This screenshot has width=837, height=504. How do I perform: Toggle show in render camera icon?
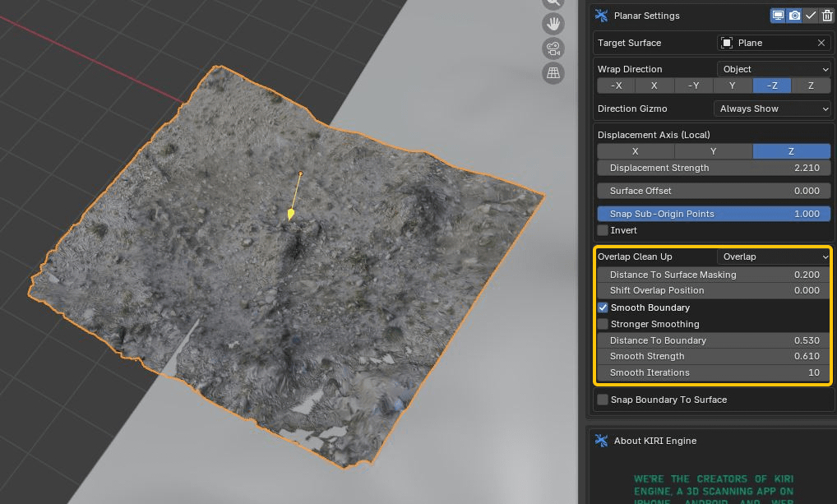click(794, 16)
